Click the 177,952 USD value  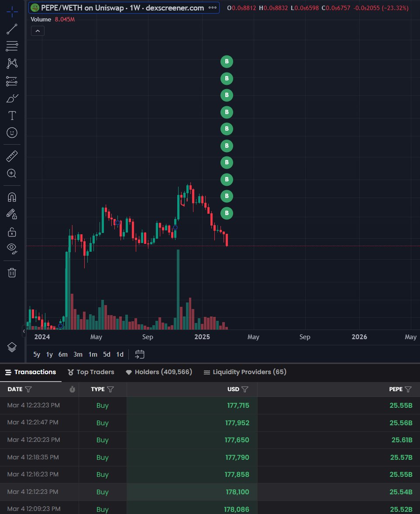(237, 423)
